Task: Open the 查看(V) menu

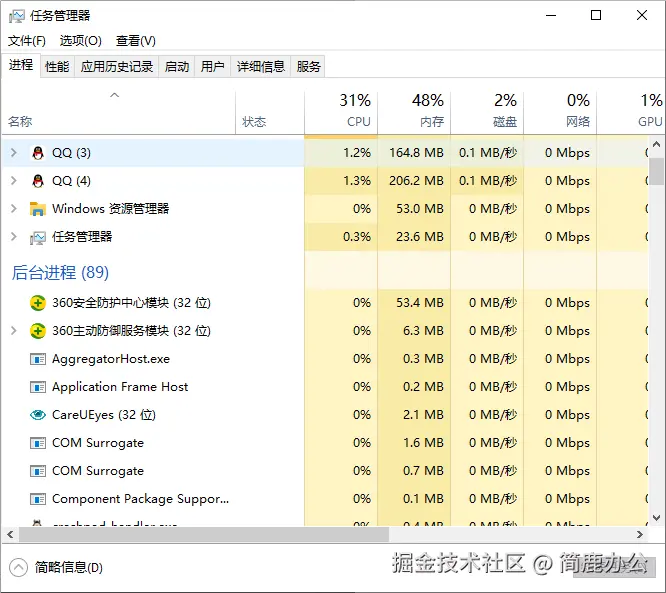Action: click(x=136, y=41)
